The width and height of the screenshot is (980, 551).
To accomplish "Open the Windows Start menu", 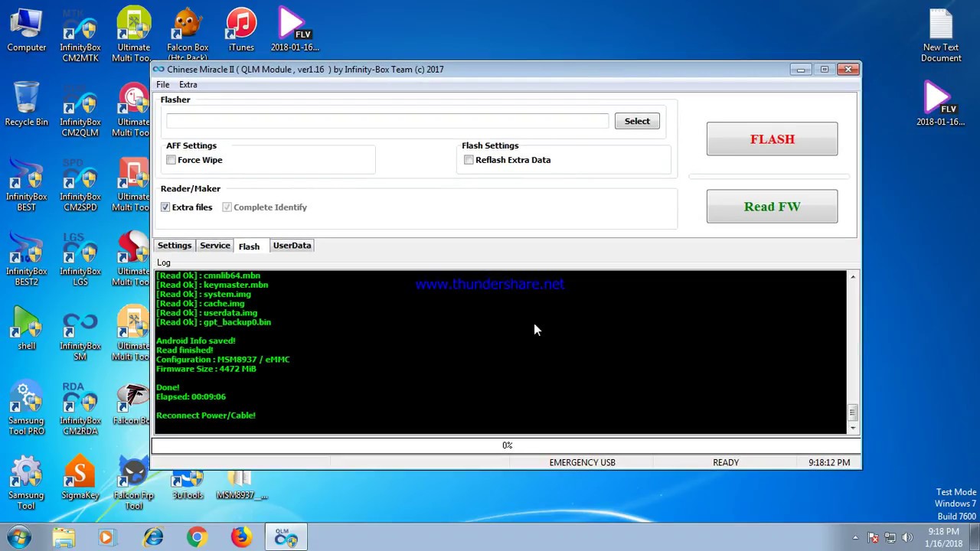I will tap(19, 537).
